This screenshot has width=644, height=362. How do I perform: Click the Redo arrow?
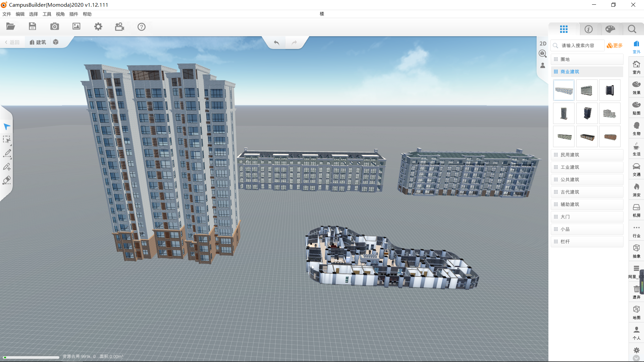[294, 43]
